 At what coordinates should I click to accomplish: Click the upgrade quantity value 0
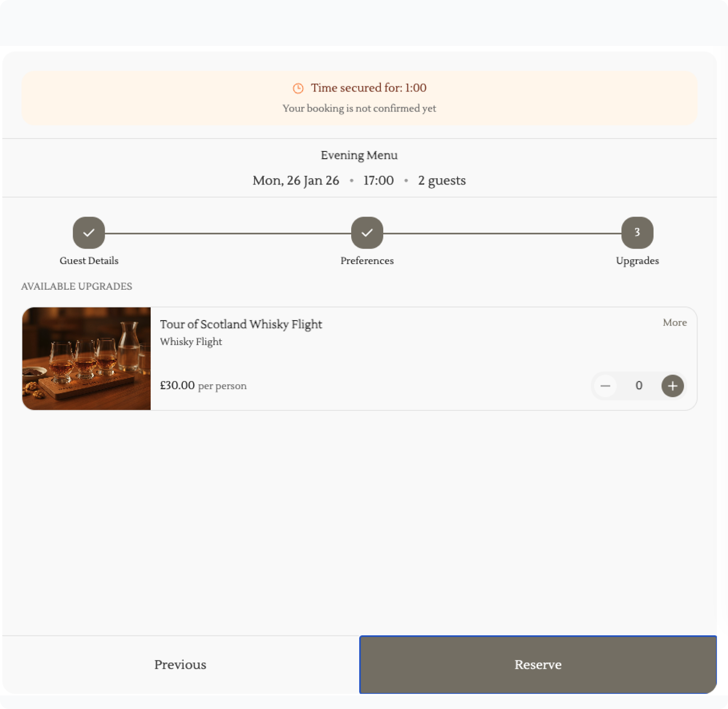639,386
